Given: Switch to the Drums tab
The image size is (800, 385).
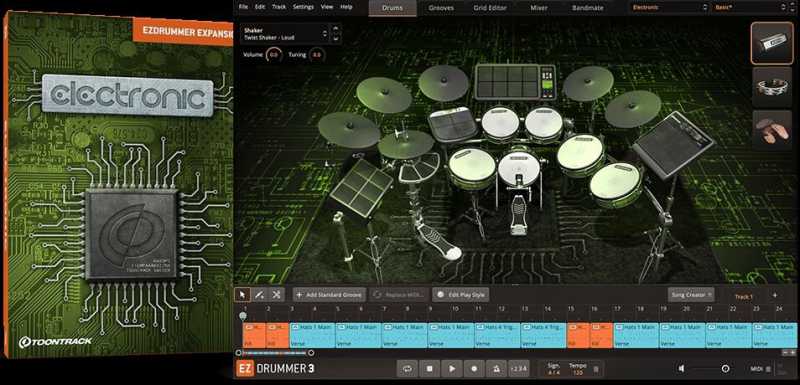Looking at the screenshot, I should [392, 8].
